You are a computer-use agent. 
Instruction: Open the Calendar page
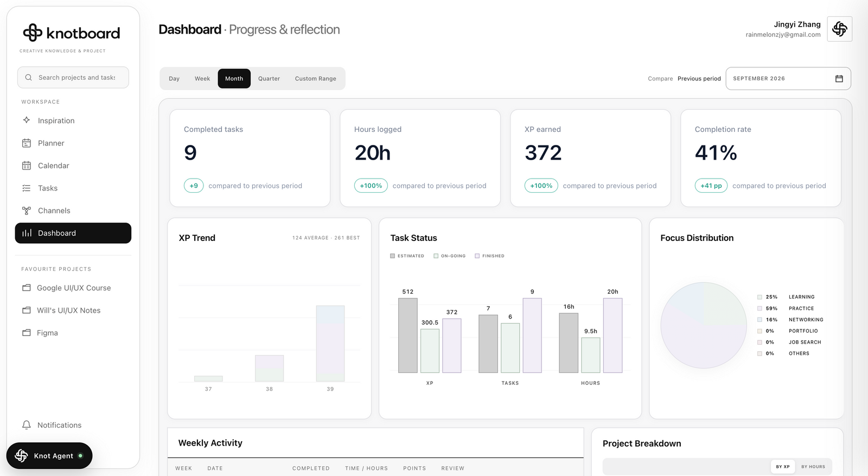click(73, 166)
